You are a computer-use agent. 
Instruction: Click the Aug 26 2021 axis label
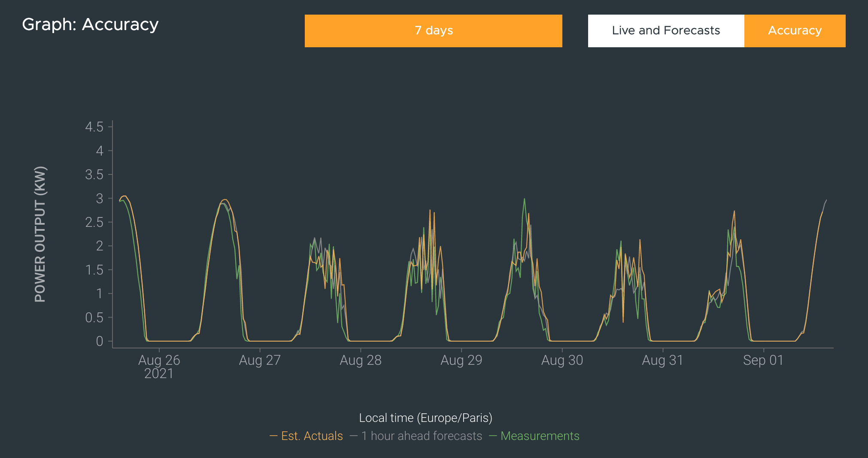pos(159,366)
